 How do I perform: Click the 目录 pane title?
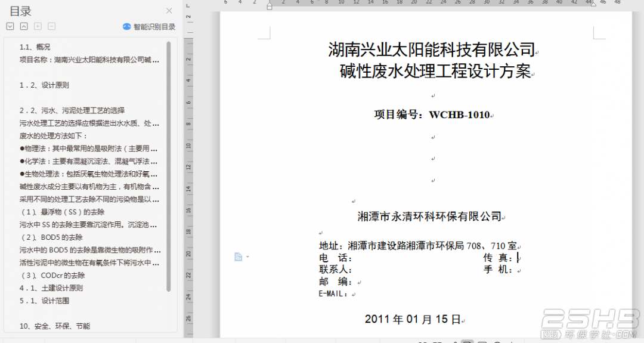[20, 11]
